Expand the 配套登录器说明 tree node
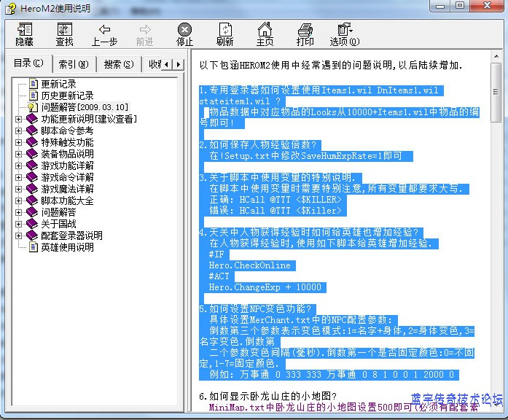Viewport: 508px width, 420px height. 19,236
